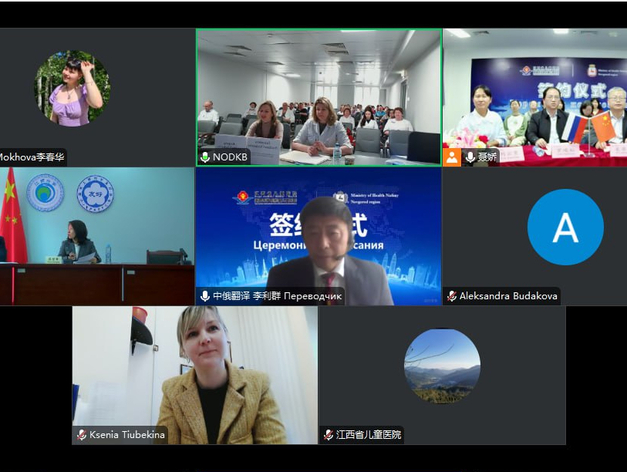Select the 聂娇 signing ceremony video tile
This screenshot has width=627, height=472.
coord(535,97)
